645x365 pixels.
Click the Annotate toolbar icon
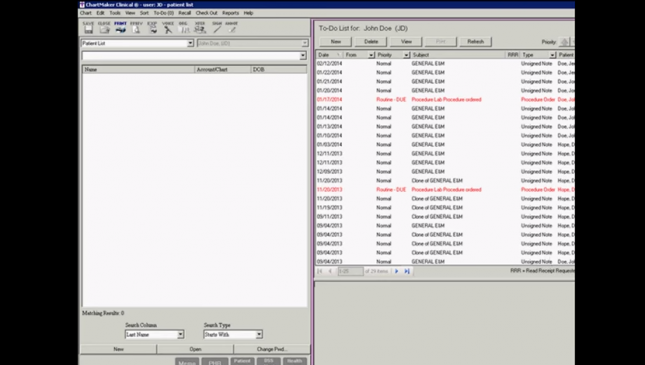[x=232, y=28]
